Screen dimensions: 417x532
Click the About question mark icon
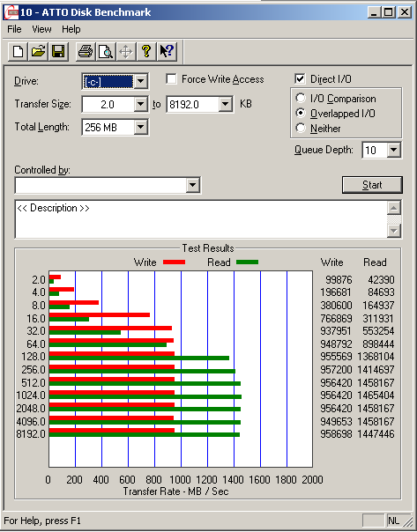pyautogui.click(x=146, y=52)
